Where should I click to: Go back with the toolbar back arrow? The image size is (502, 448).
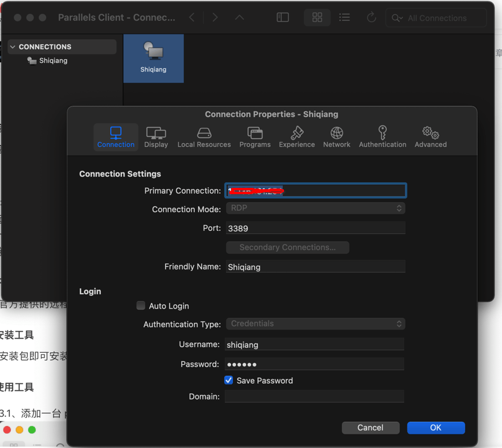192,17
